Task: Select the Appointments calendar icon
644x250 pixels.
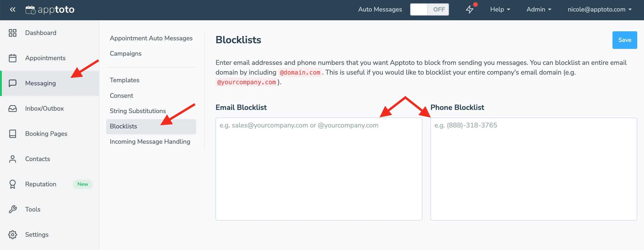Action: pyautogui.click(x=13, y=58)
